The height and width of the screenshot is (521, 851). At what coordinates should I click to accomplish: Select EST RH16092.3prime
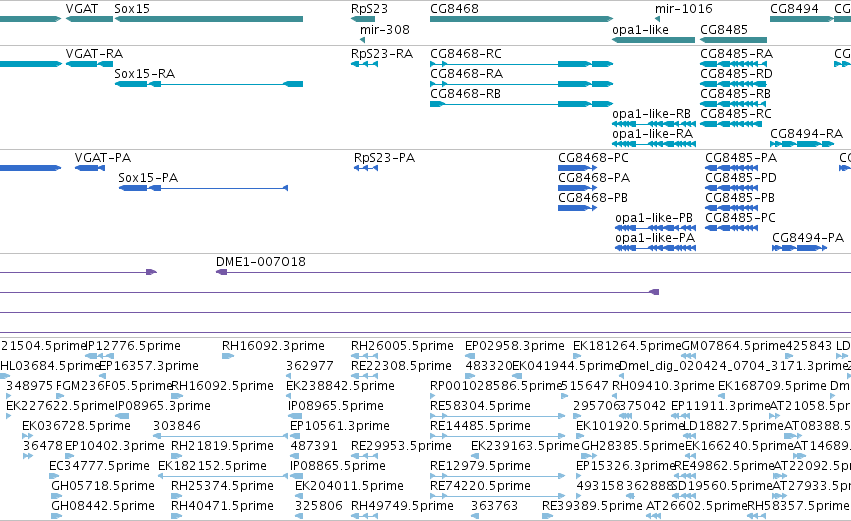pyautogui.click(x=273, y=346)
